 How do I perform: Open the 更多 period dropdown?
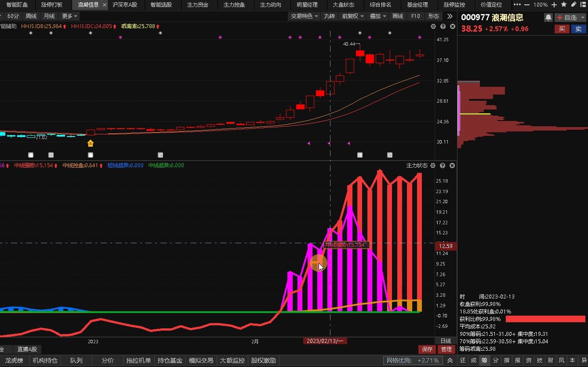pyautogui.click(x=69, y=16)
